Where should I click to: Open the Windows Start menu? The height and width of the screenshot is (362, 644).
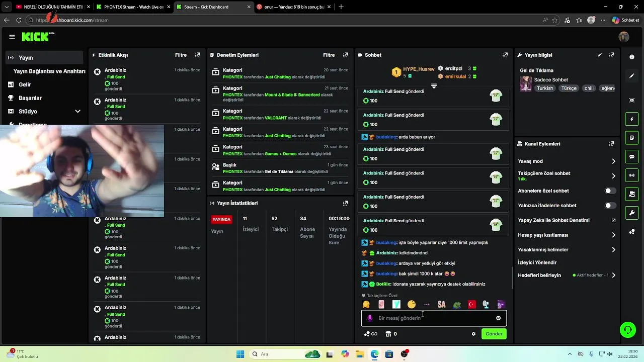tap(240, 354)
